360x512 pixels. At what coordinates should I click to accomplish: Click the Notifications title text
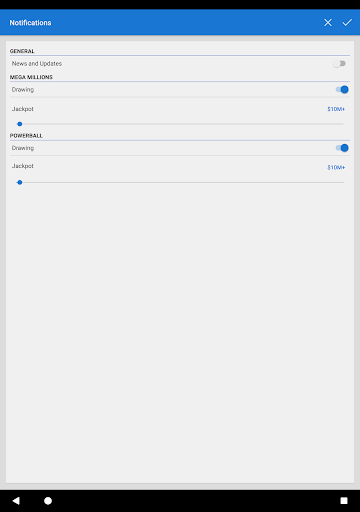pyautogui.click(x=30, y=23)
